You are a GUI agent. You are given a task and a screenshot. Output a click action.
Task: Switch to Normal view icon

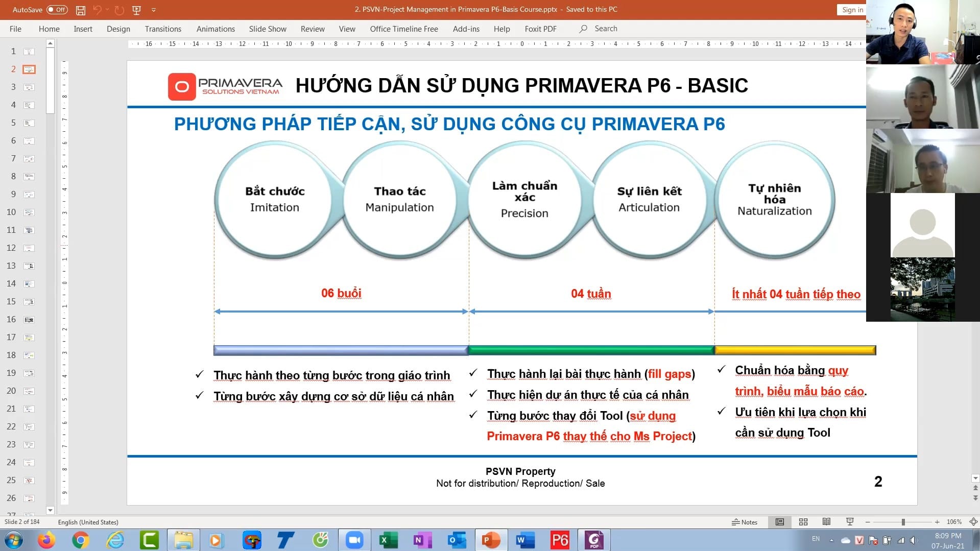(780, 522)
